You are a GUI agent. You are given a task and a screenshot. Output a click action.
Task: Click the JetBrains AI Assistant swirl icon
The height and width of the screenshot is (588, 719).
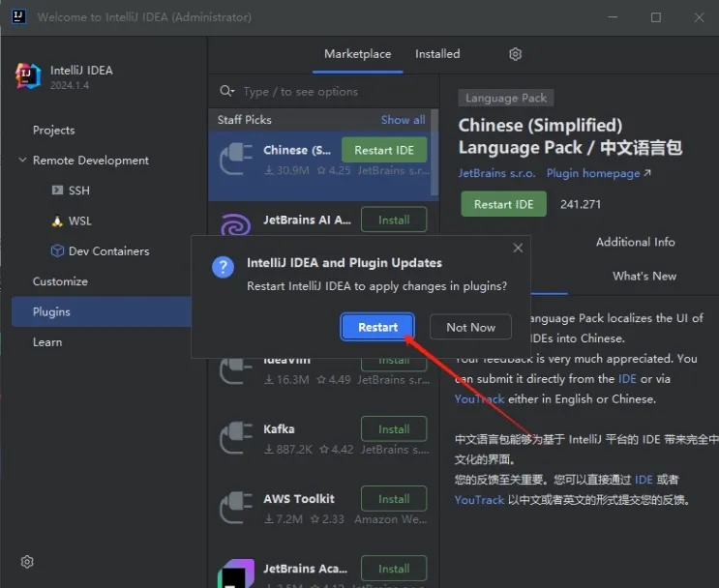[236, 224]
